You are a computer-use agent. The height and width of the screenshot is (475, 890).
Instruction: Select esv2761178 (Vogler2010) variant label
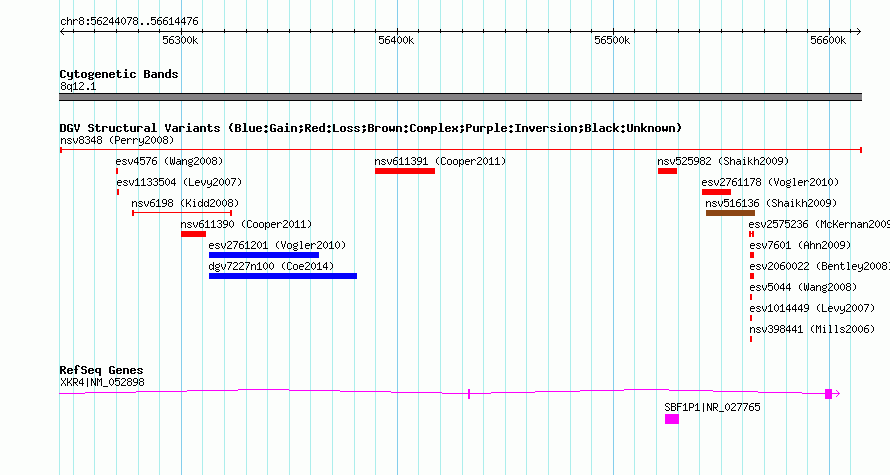point(770,182)
